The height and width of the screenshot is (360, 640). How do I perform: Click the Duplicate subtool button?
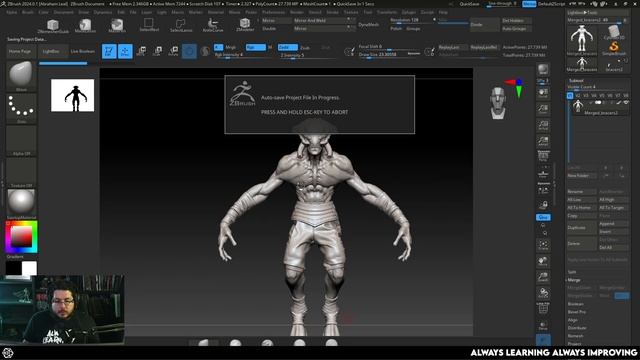[582, 227]
